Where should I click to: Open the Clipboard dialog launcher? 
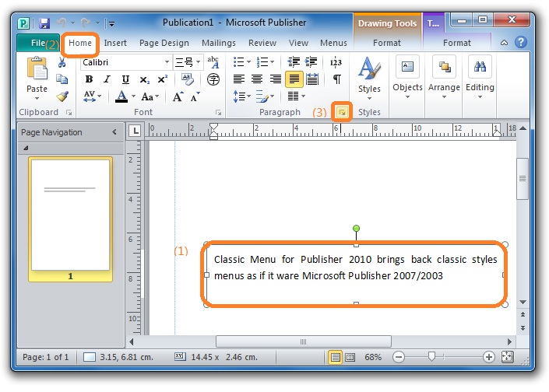(69, 112)
